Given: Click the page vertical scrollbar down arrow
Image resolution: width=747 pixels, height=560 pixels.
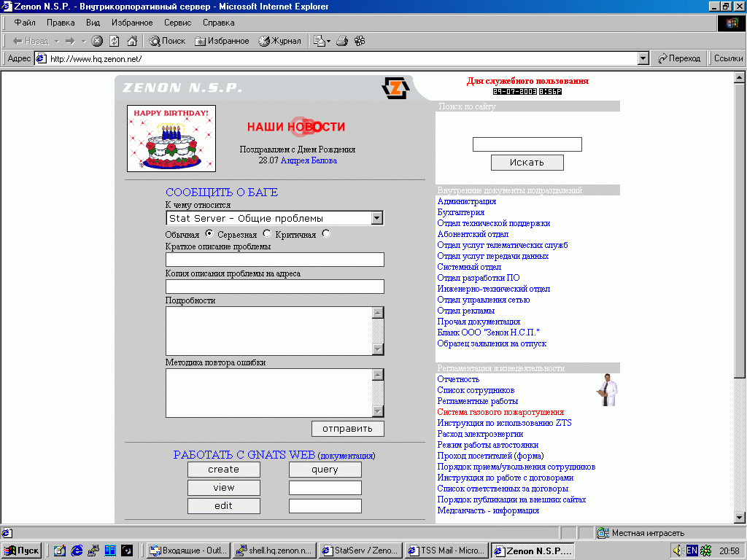Looking at the screenshot, I should 740,518.
